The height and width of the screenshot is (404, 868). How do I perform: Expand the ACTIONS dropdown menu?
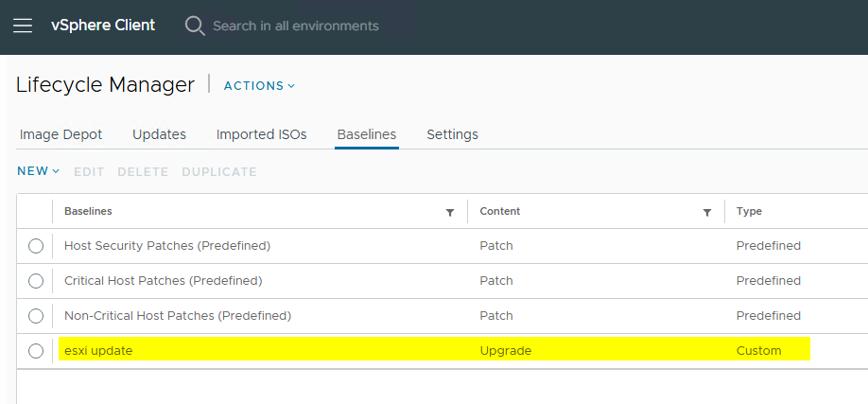(x=259, y=86)
